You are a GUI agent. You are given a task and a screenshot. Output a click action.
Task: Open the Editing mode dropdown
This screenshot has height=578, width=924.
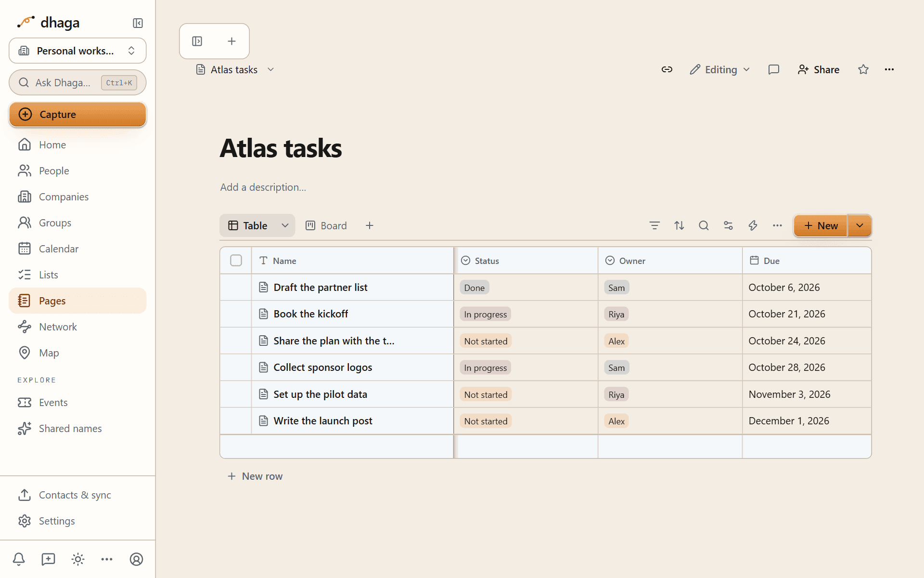(x=720, y=69)
